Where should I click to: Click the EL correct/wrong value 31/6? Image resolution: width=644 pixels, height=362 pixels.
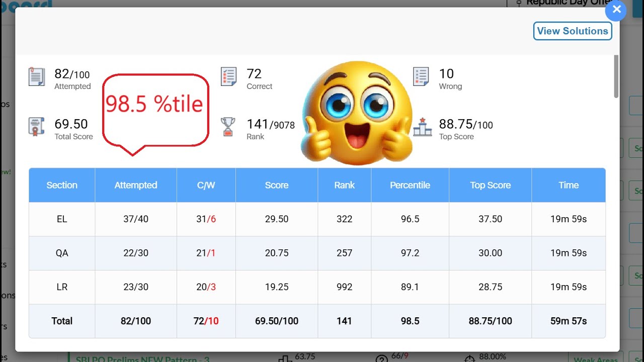(x=206, y=219)
